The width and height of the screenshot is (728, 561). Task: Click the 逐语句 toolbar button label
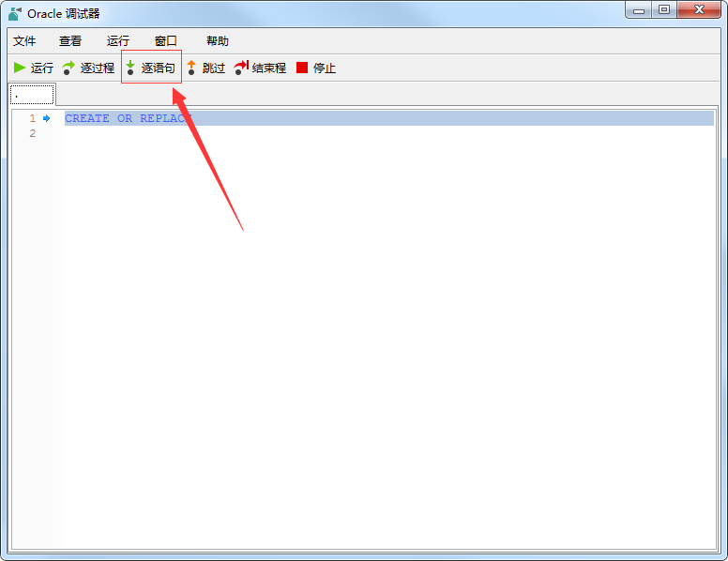[159, 68]
